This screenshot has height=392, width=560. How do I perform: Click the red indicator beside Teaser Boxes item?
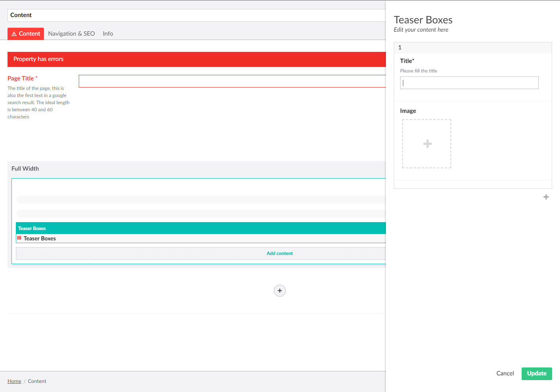pyautogui.click(x=19, y=238)
